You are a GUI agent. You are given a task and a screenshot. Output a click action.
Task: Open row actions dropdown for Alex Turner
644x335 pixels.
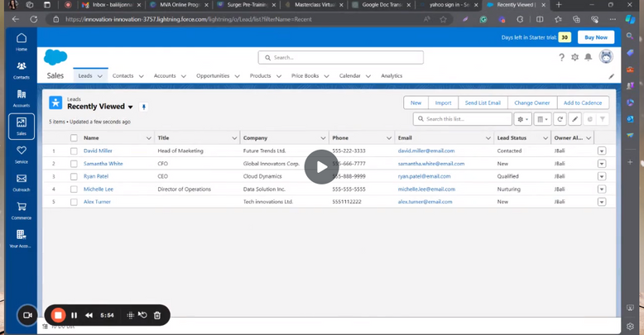pyautogui.click(x=602, y=202)
